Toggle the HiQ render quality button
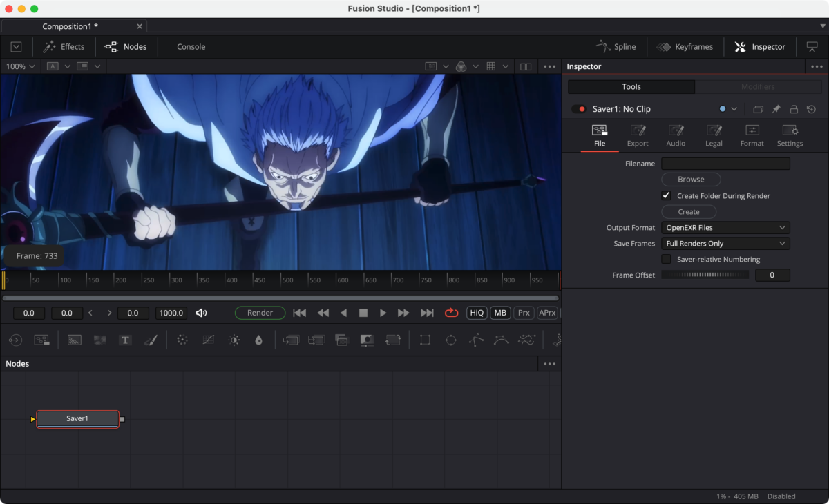This screenshot has height=504, width=829. pos(477,313)
